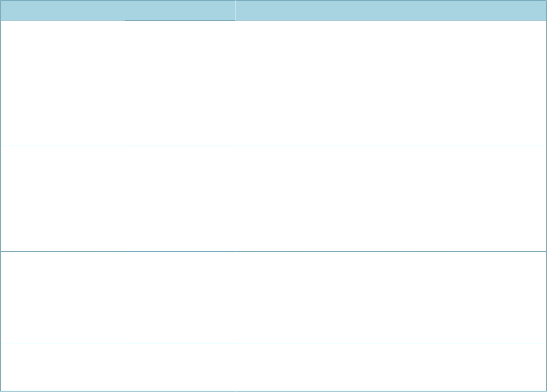Select second row's middle blank cell
The width and height of the screenshot is (547, 392).
(180, 199)
